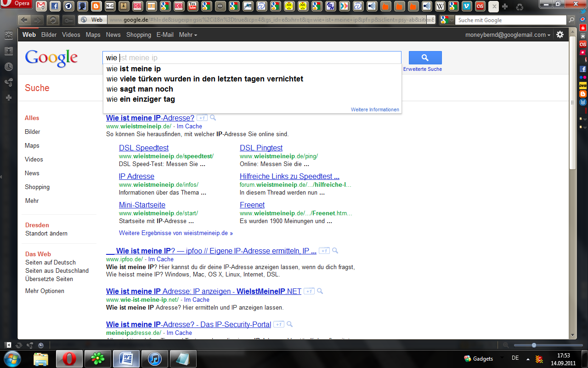Click the password wand key icon
Viewport: 588px width, 368px height.
coord(68,20)
